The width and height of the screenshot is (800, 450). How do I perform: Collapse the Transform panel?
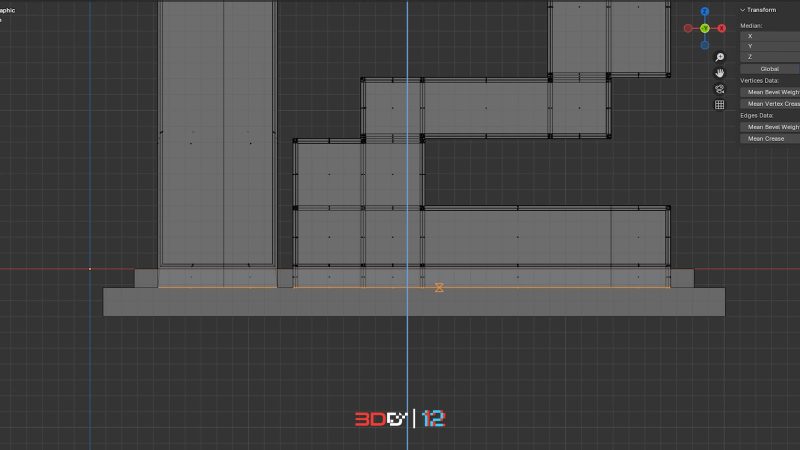743,10
